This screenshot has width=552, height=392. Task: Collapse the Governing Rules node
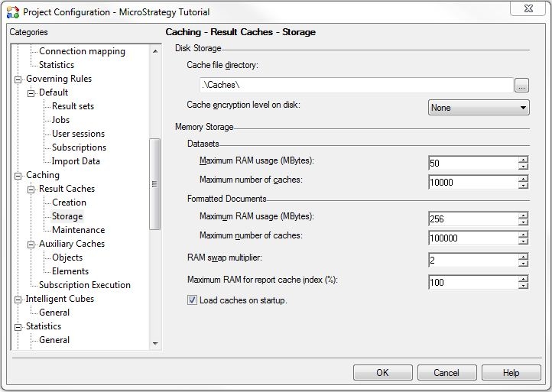[x=18, y=80]
